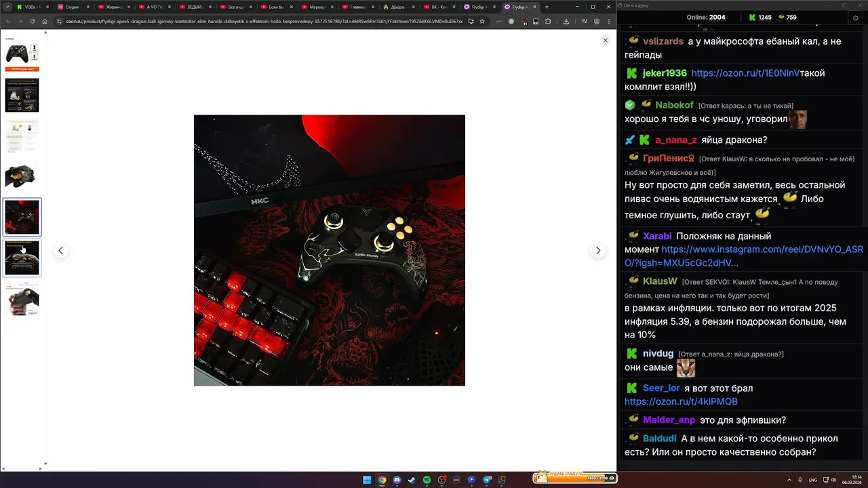Open the browser home page button
This screenshot has height=488, width=868.
(45, 21)
